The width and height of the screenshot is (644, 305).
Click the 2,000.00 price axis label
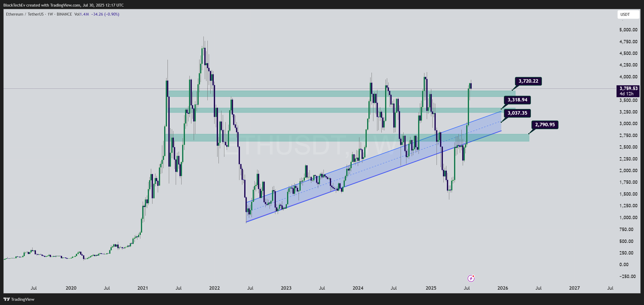pyautogui.click(x=628, y=171)
